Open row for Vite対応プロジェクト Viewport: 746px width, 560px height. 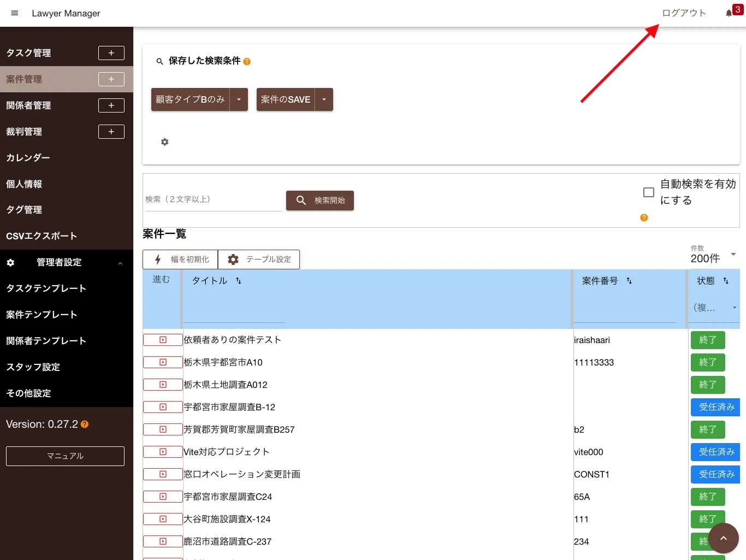[x=163, y=452]
